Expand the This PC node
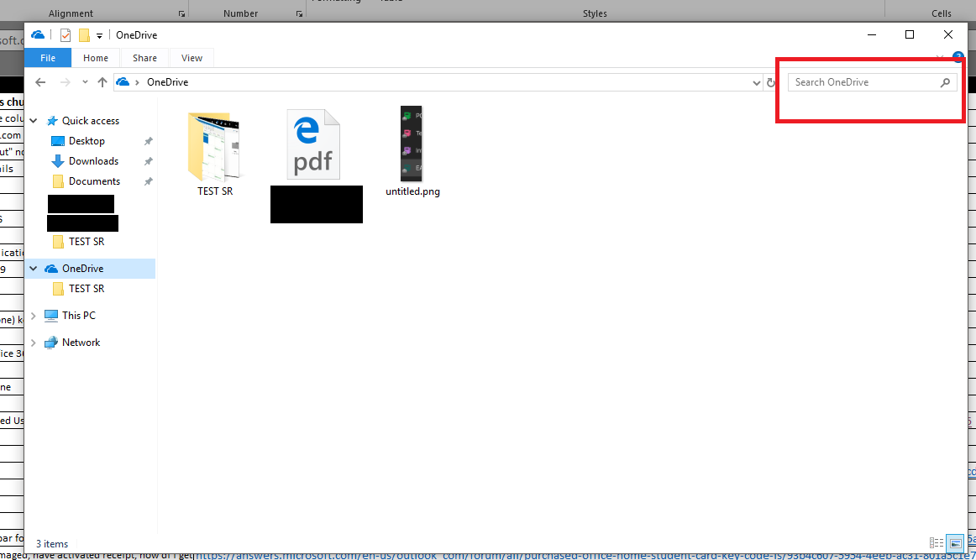The image size is (976, 560). point(34,316)
